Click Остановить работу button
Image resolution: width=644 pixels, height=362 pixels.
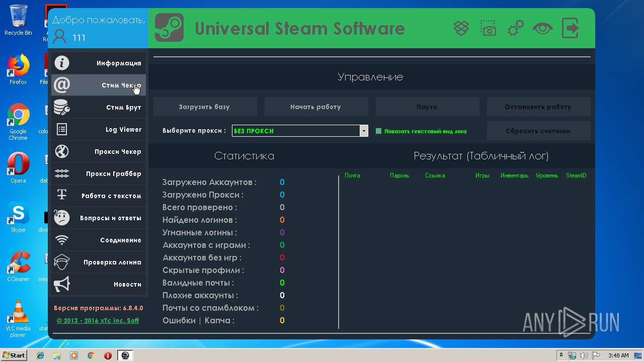click(x=538, y=107)
